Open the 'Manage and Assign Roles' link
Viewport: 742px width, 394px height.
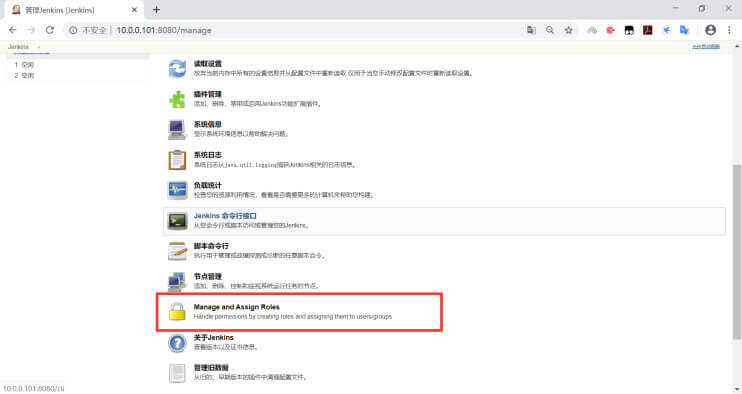[237, 307]
